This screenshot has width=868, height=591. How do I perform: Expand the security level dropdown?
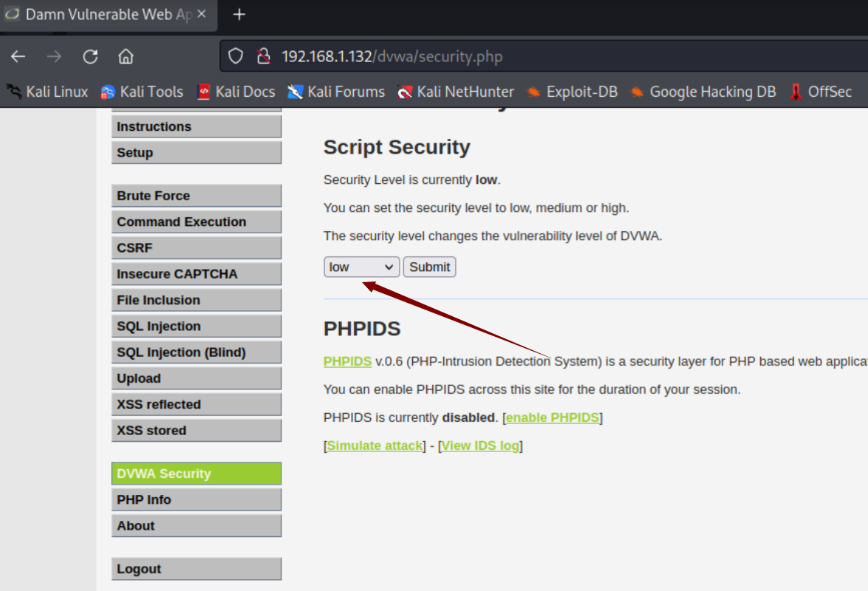[361, 267]
